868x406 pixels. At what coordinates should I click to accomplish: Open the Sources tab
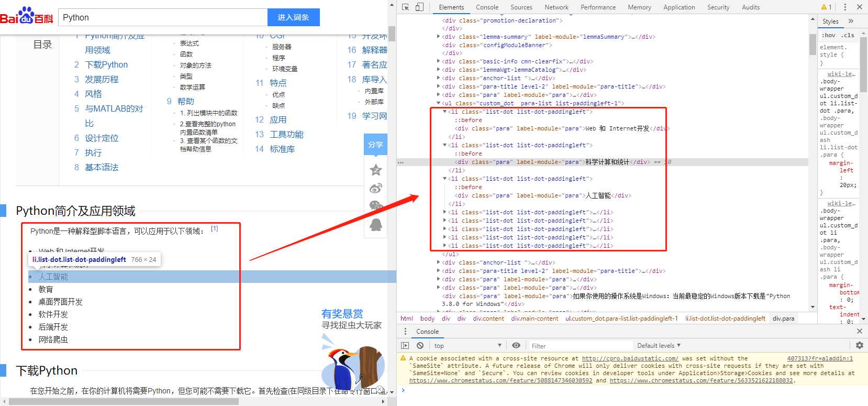521,7
